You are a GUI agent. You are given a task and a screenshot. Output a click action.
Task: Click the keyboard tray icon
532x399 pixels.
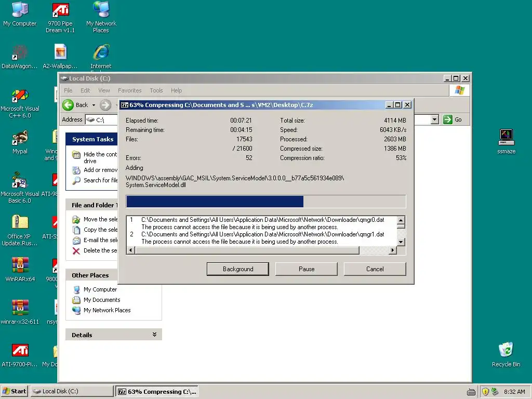(471, 392)
